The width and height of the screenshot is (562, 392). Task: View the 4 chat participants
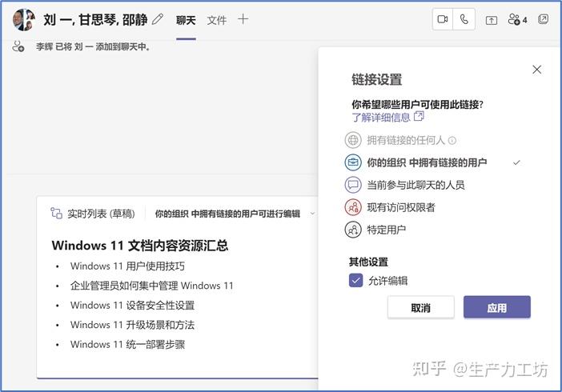pos(517,19)
